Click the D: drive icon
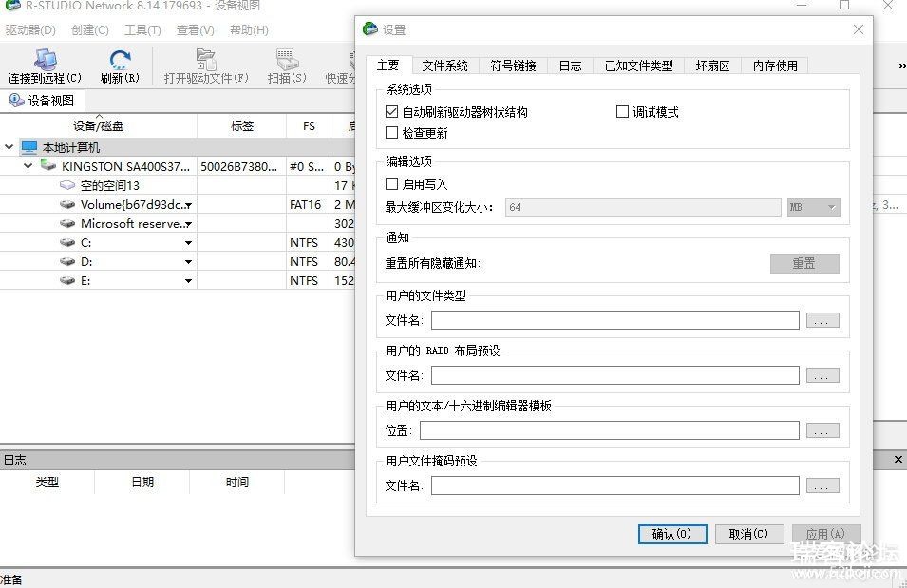The image size is (907, 588). 67,261
